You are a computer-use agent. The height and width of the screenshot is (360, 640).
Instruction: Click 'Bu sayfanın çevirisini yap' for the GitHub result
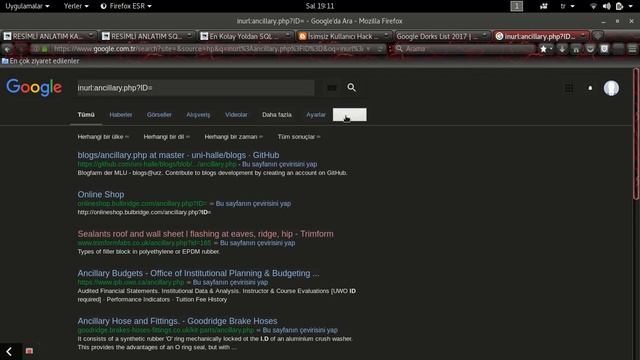[280, 164]
